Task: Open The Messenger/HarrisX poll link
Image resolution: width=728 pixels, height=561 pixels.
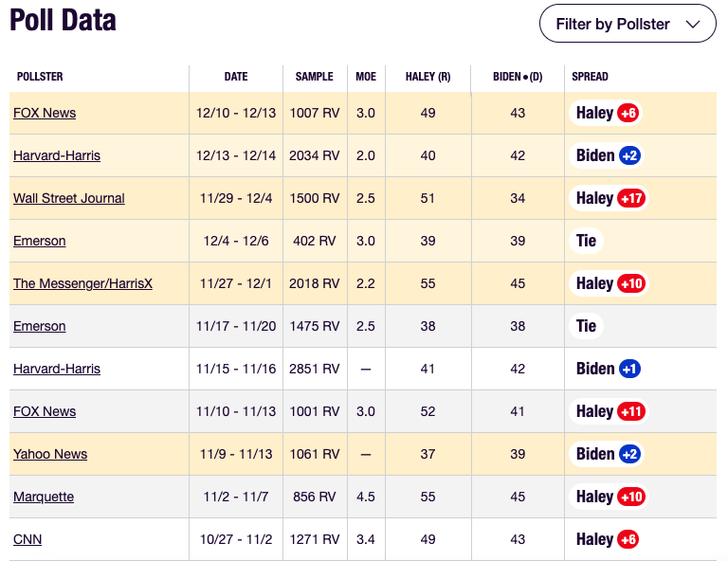Action: pos(82,283)
